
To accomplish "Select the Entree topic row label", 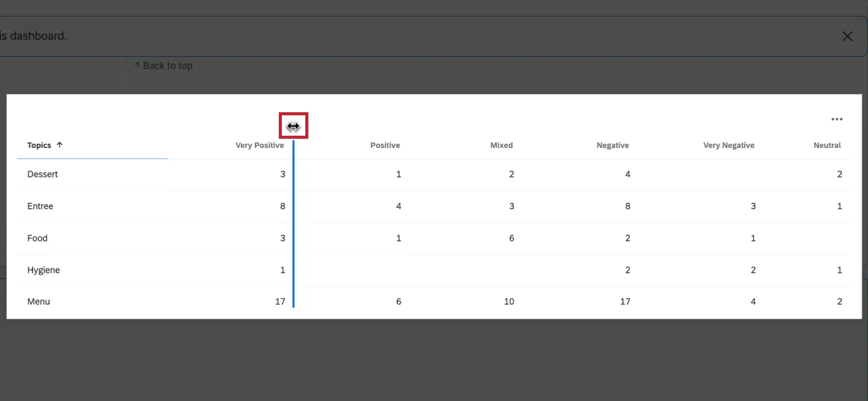I will coord(40,206).
